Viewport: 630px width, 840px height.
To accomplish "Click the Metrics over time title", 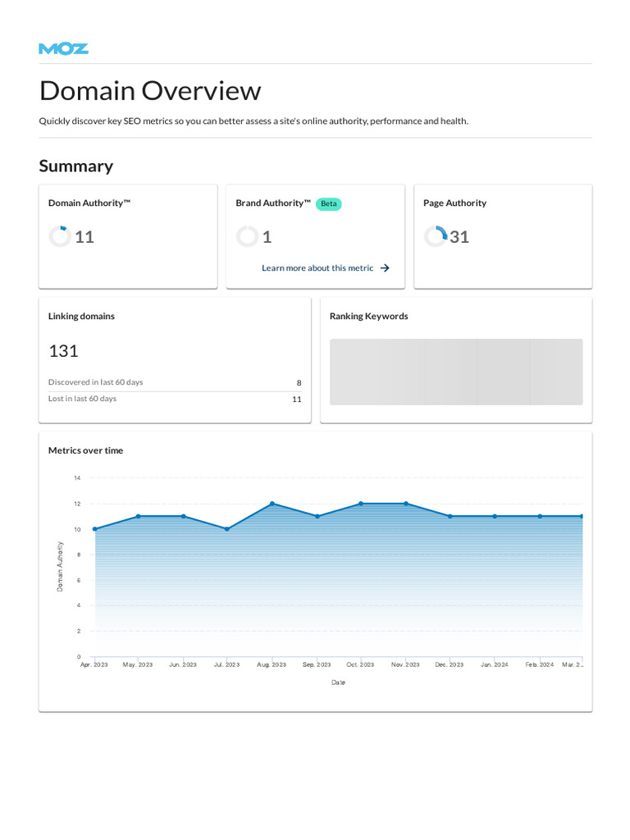I will (85, 450).
